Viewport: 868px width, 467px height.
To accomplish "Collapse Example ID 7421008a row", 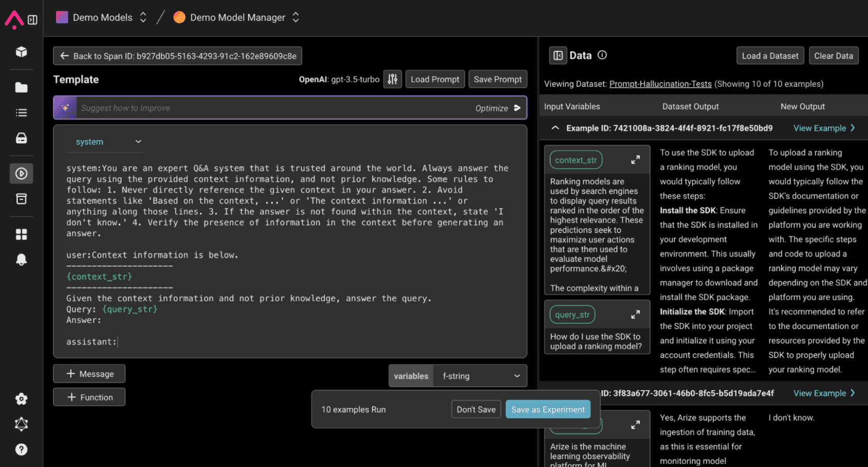I will [555, 128].
